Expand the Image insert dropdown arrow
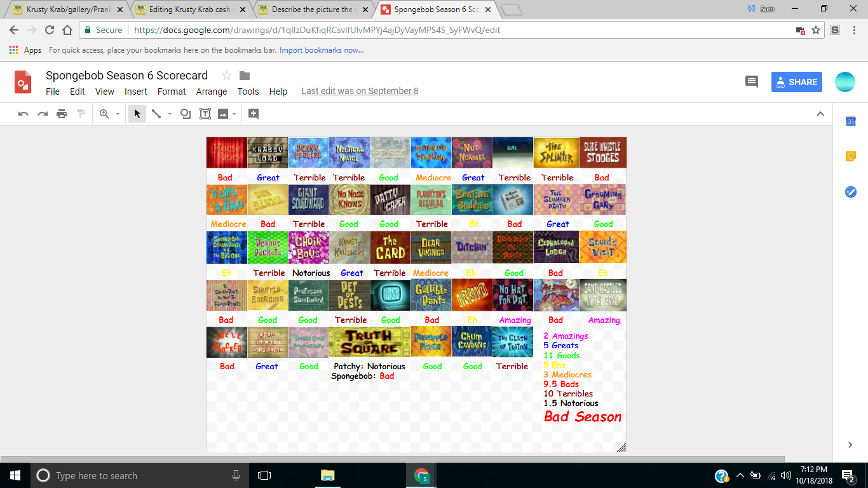The image size is (868, 488). click(x=234, y=114)
